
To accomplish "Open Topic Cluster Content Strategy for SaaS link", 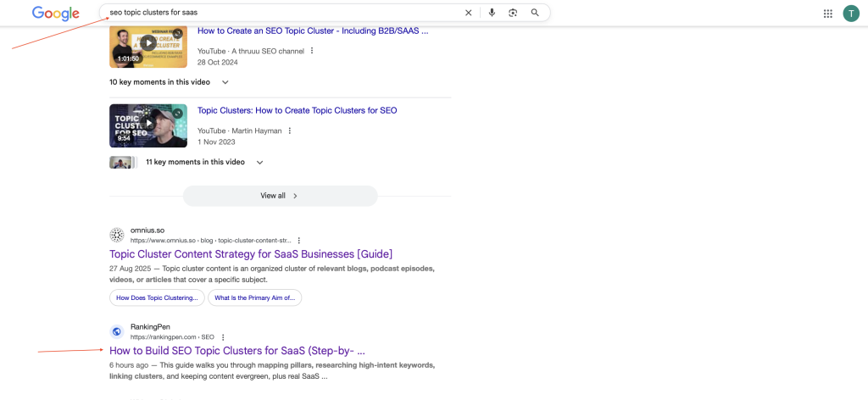I will pos(251,253).
